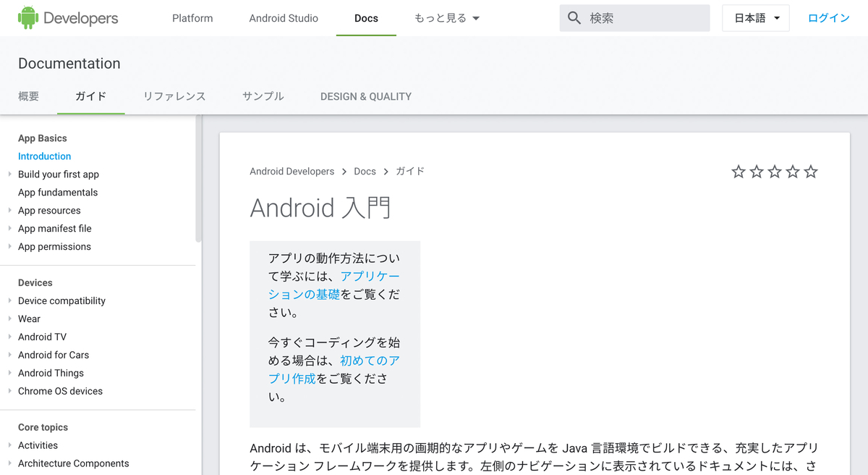
Task: Open App manifest file in sidebar
Action: pos(55,228)
